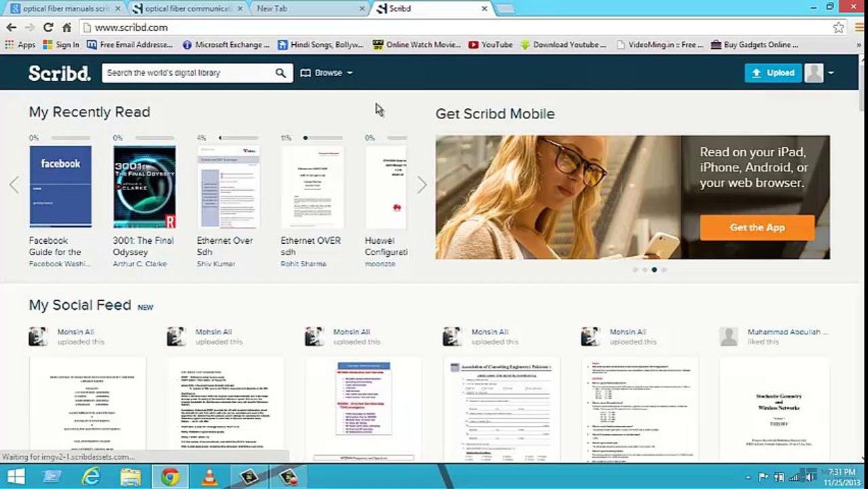The height and width of the screenshot is (489, 868).
Task: Open the Apps bookmarks shortcut
Action: [x=20, y=45]
